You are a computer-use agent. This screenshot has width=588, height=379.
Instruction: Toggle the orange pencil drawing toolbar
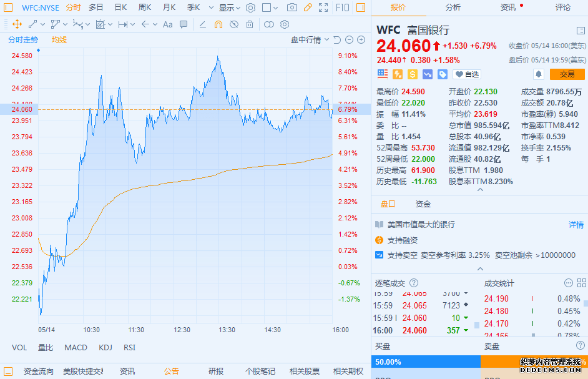(308, 7)
